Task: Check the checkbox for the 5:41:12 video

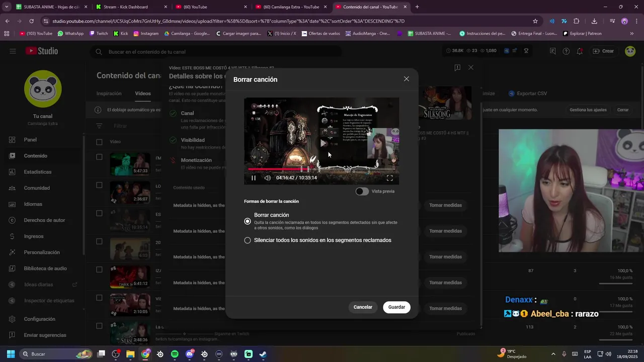Action: click(x=99, y=269)
